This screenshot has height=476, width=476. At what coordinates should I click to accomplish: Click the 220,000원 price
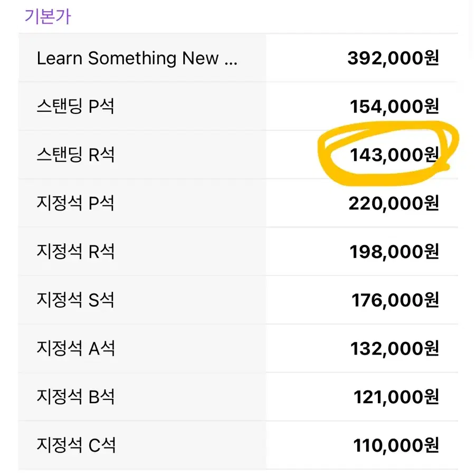tap(394, 203)
